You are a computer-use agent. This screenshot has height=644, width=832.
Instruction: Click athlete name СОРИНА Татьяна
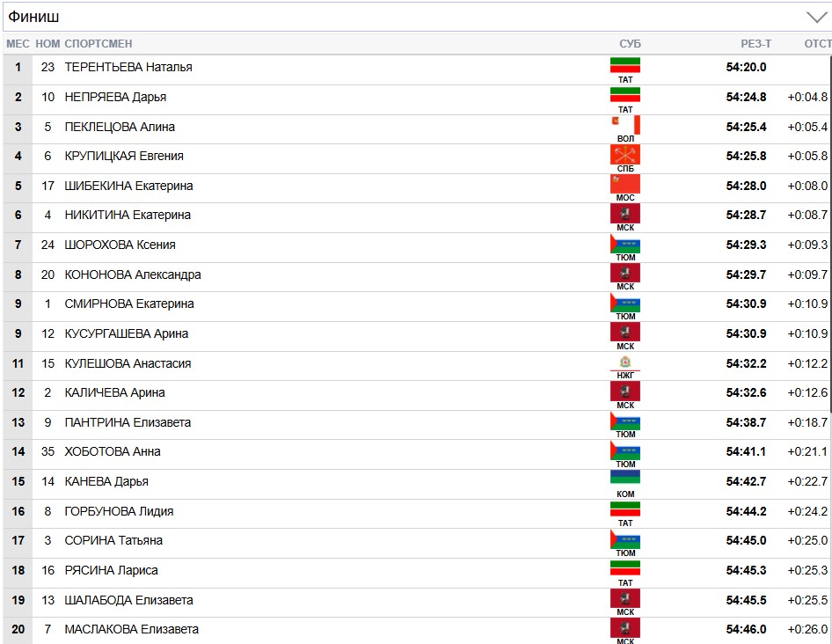[113, 540]
